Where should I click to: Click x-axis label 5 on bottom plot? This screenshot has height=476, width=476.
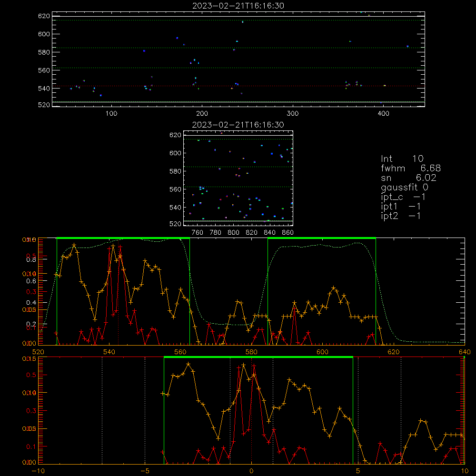pyautogui.click(x=358, y=471)
